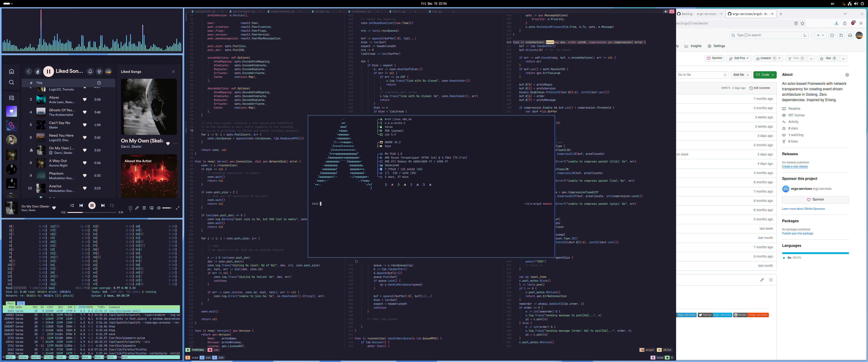This screenshot has height=362, width=868.
Task: Bookmark page with star icon in address bar
Action: (x=803, y=23)
